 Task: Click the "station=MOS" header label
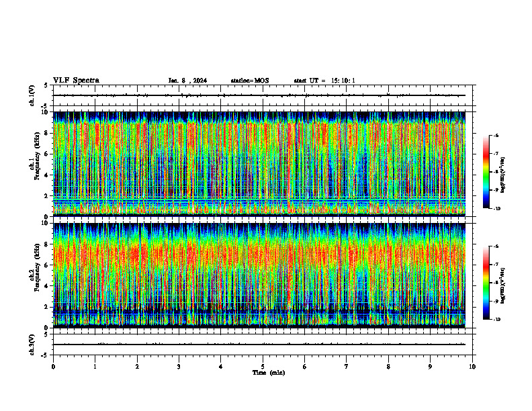250,81
